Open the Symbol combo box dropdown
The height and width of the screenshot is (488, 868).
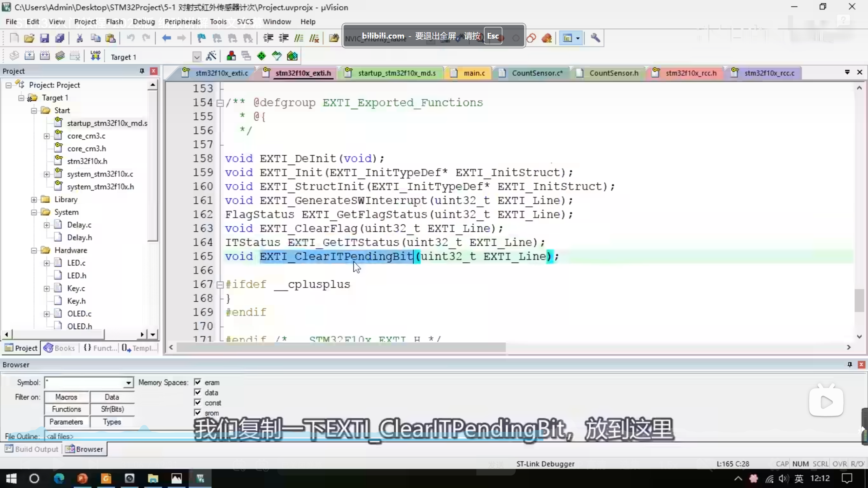point(129,383)
